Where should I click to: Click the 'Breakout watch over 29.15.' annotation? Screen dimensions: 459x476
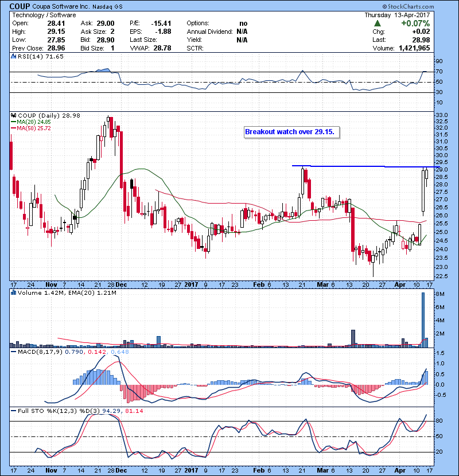tap(291, 132)
